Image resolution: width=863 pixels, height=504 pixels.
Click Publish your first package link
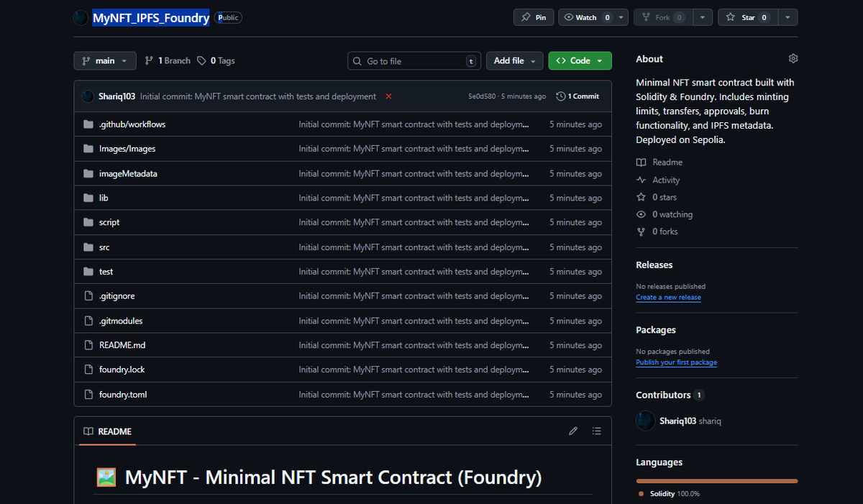click(676, 362)
